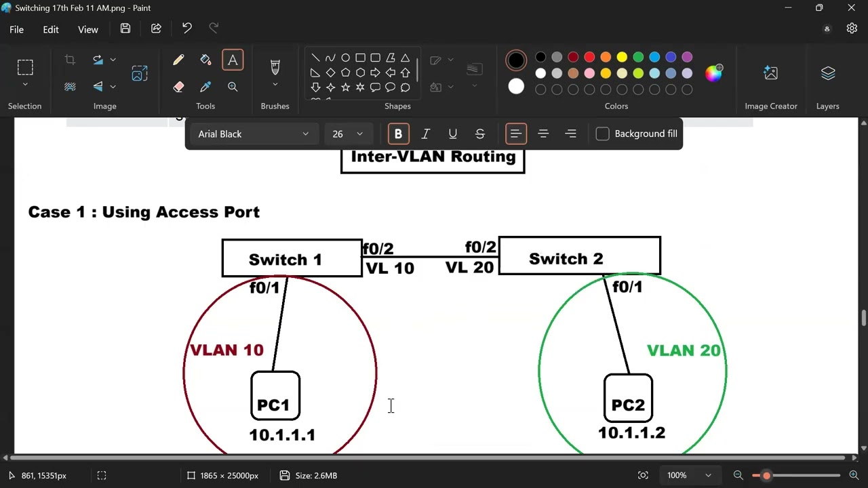Open the View menu
This screenshot has width=868, height=488.
(88, 29)
